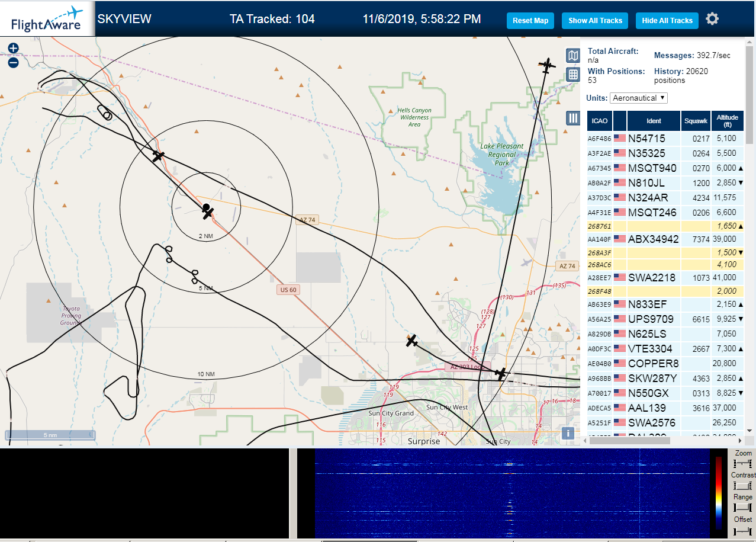Image resolution: width=756 pixels, height=542 pixels.
Task: Adjust the waterfall Zoom slider
Action: pos(743,463)
